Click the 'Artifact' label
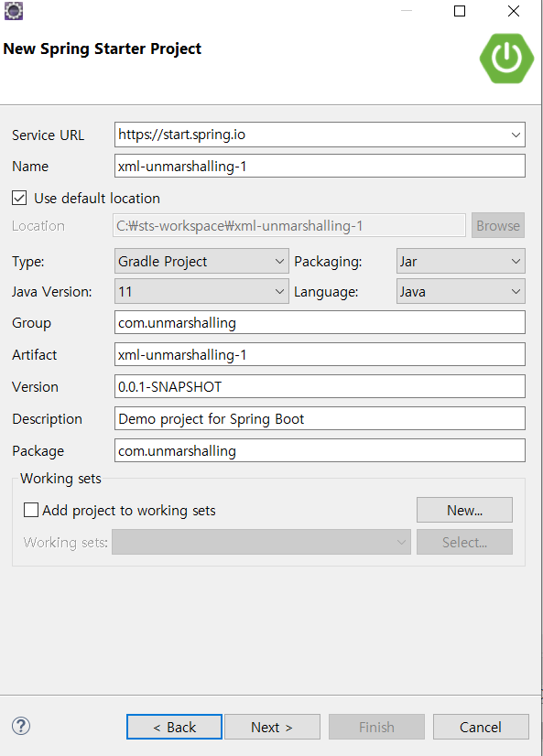Viewport: 543px width, 756px height. point(34,355)
